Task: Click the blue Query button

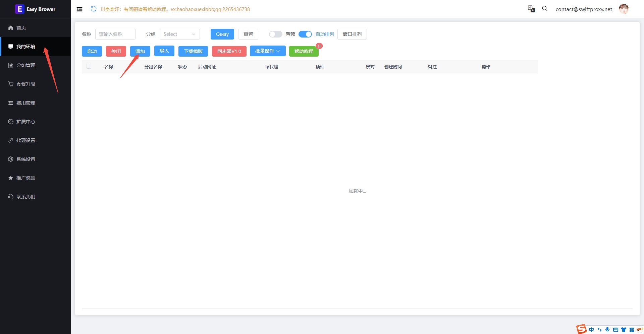Action: point(222,34)
